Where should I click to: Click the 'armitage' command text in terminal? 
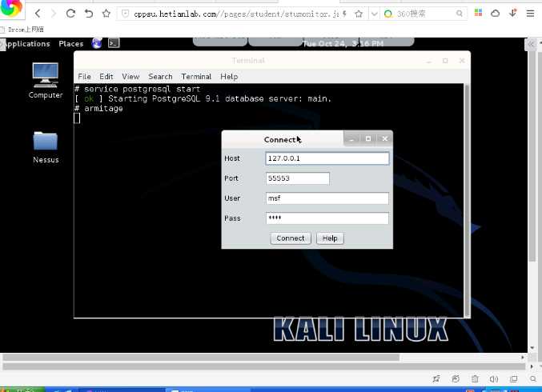coord(103,109)
